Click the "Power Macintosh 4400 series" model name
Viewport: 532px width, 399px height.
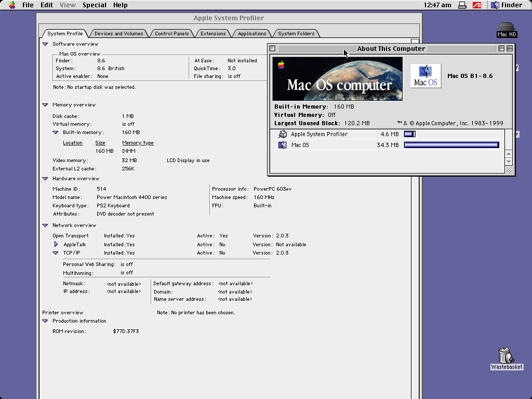pos(131,197)
